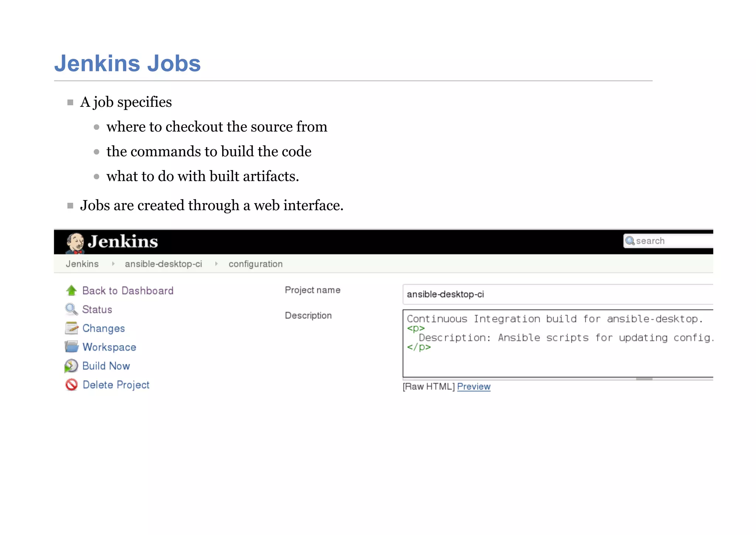The image size is (756, 535).
Task: Click 'where to checkout the source from' text
Action: (x=217, y=127)
